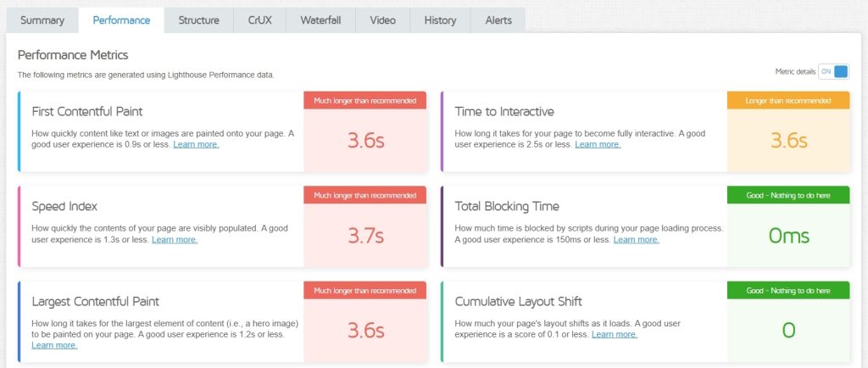The height and width of the screenshot is (368, 868).
Task: Open the CrUX tab
Action: coord(259,20)
